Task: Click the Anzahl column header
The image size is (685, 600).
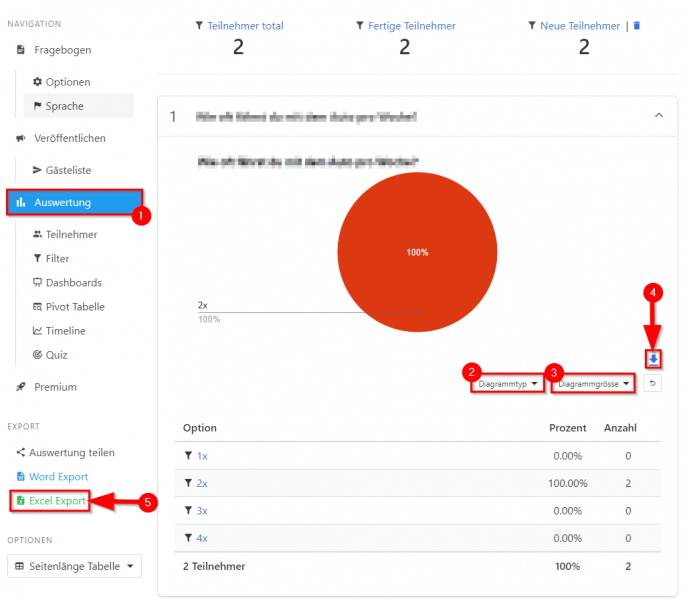Action: (620, 428)
